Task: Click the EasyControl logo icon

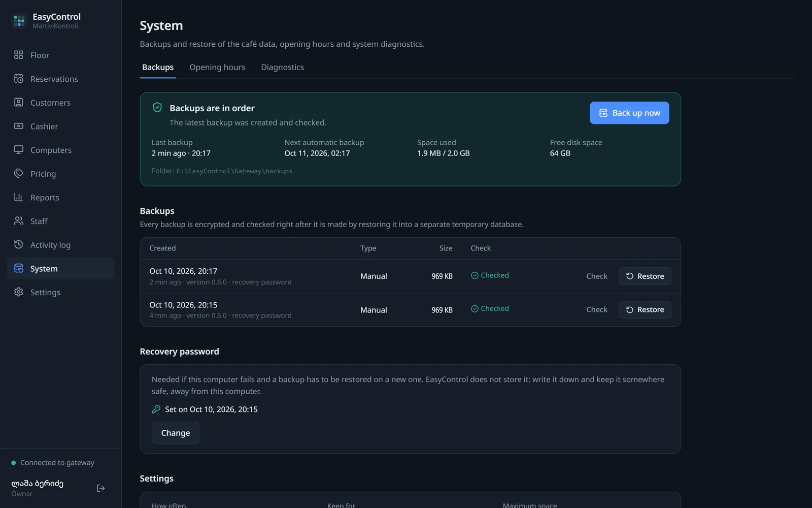Action: [19, 21]
